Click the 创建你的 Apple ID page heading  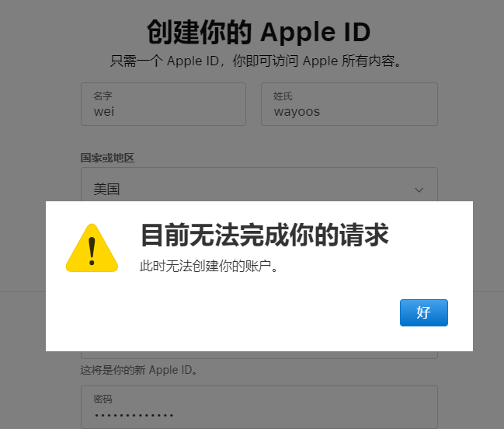(259, 32)
